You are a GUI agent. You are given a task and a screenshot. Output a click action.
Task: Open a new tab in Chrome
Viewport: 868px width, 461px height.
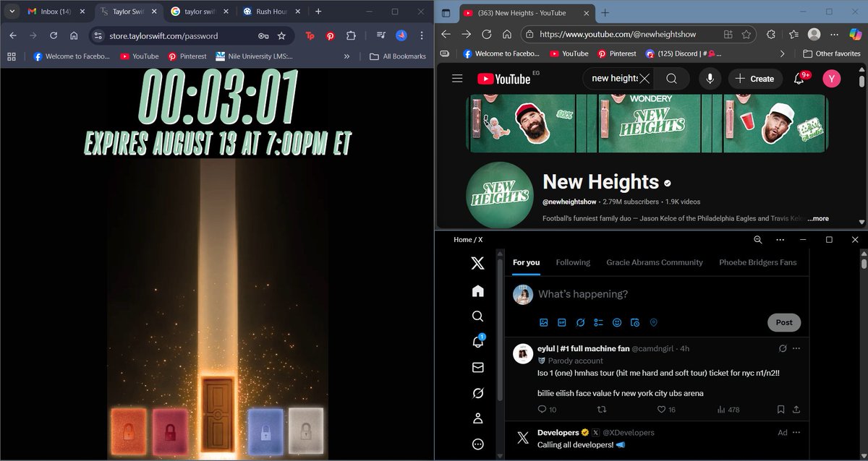tap(318, 12)
